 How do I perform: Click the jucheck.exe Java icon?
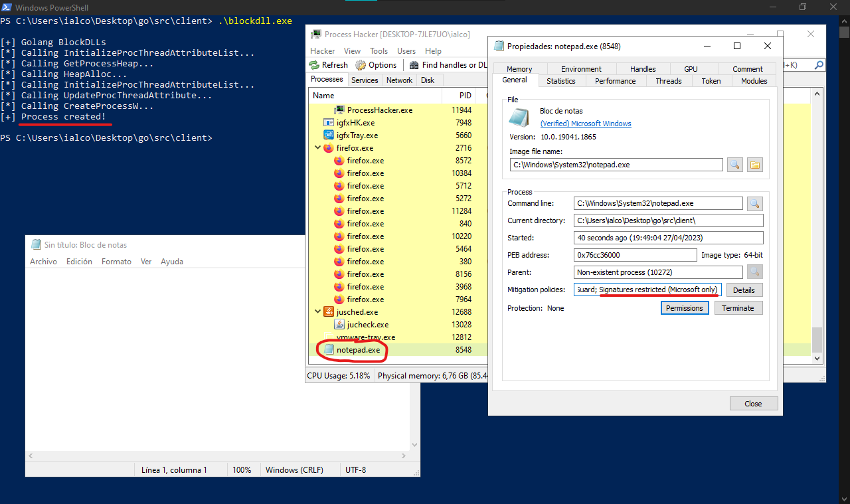tap(339, 324)
